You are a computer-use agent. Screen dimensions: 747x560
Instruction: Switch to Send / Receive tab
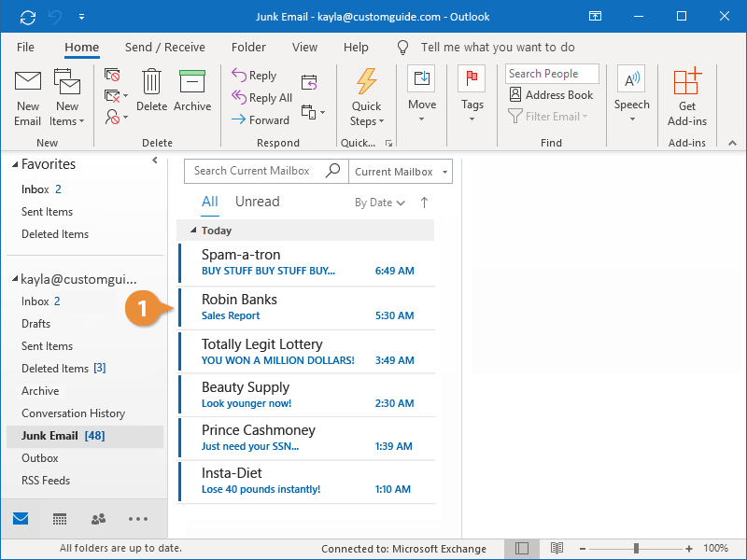(x=165, y=48)
